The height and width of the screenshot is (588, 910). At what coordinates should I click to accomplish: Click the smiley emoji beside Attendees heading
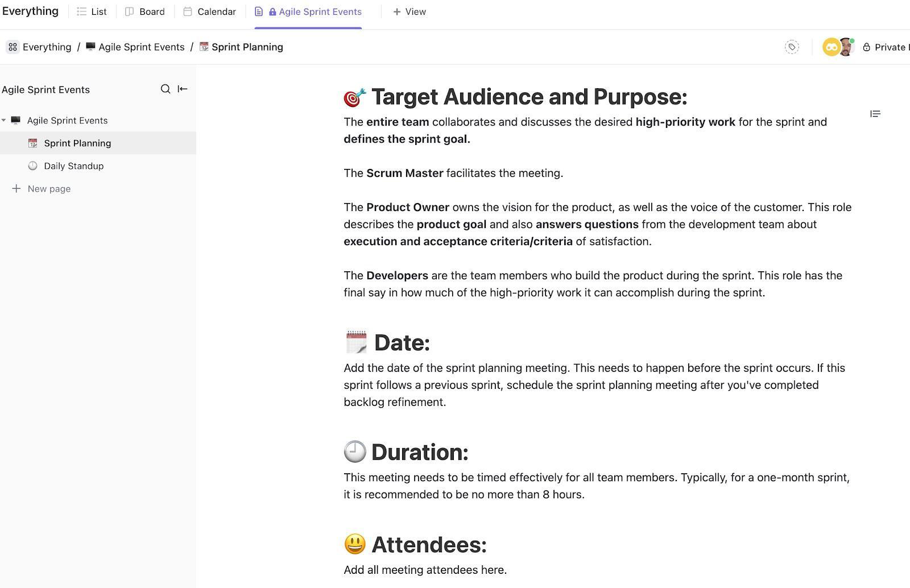(355, 544)
